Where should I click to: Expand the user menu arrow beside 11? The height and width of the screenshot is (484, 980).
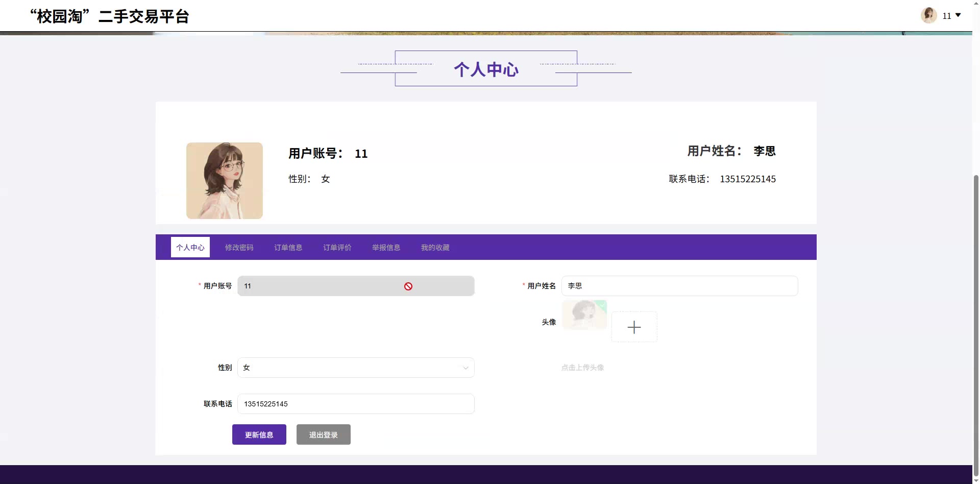958,15
